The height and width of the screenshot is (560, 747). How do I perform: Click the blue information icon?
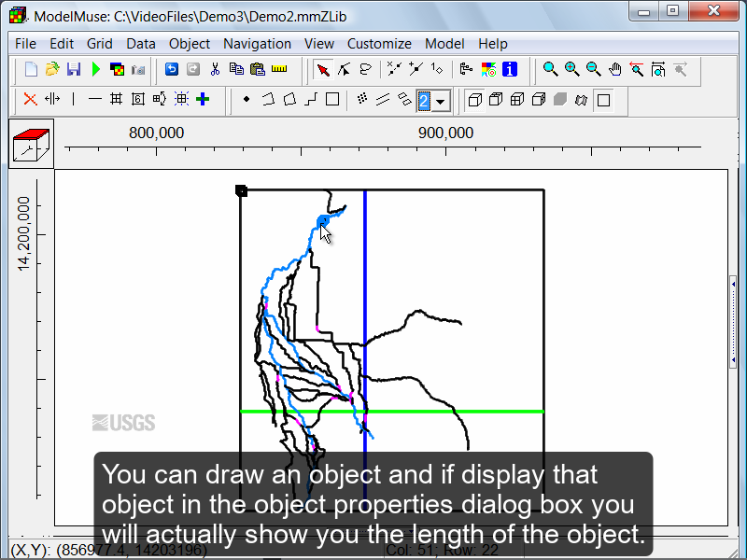(510, 69)
